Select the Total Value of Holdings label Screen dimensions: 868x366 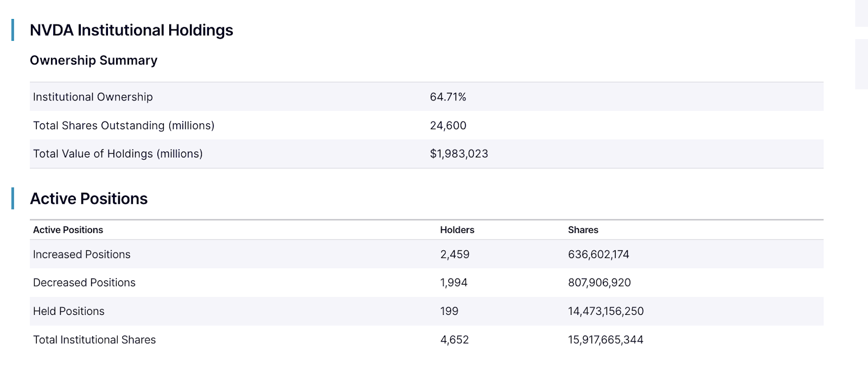pyautogui.click(x=118, y=154)
